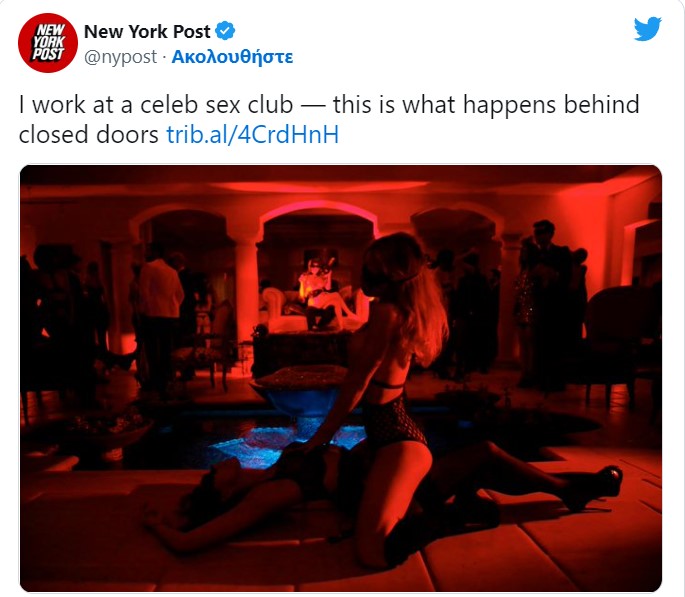Open the New York Post display name
The height and width of the screenshot is (597, 685).
[147, 31]
